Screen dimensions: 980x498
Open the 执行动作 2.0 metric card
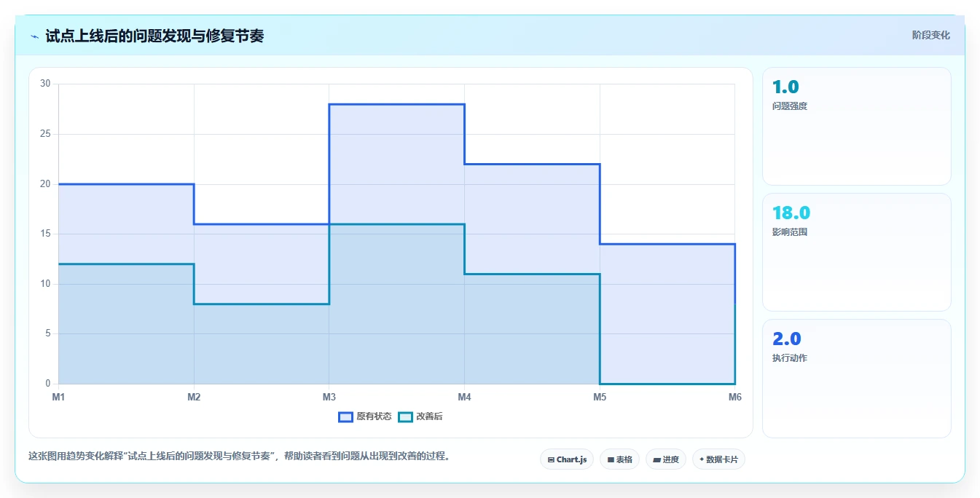tap(856, 379)
